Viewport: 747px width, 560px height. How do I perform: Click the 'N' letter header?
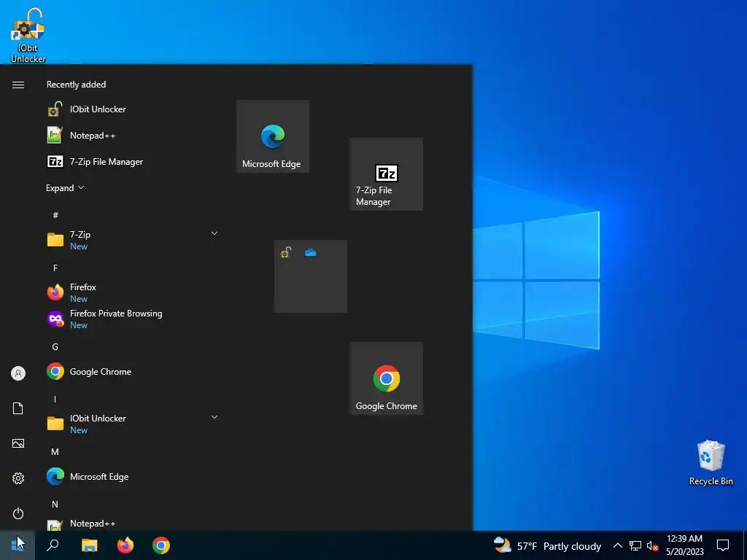(x=55, y=504)
